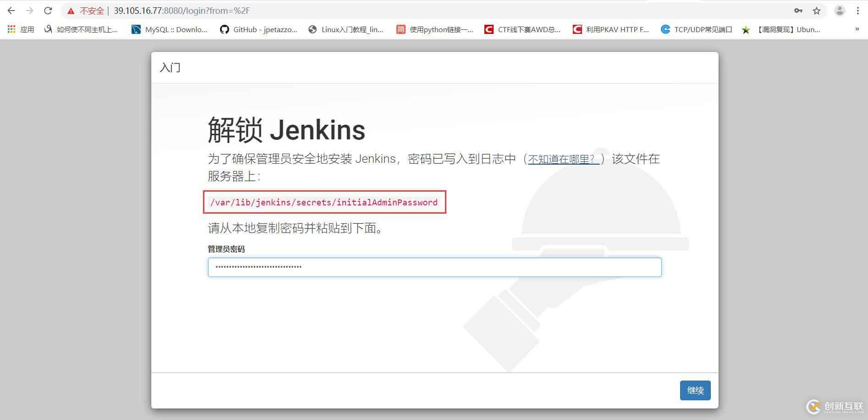Open the saved password key icon
The width and height of the screenshot is (868, 420).
pos(798,11)
